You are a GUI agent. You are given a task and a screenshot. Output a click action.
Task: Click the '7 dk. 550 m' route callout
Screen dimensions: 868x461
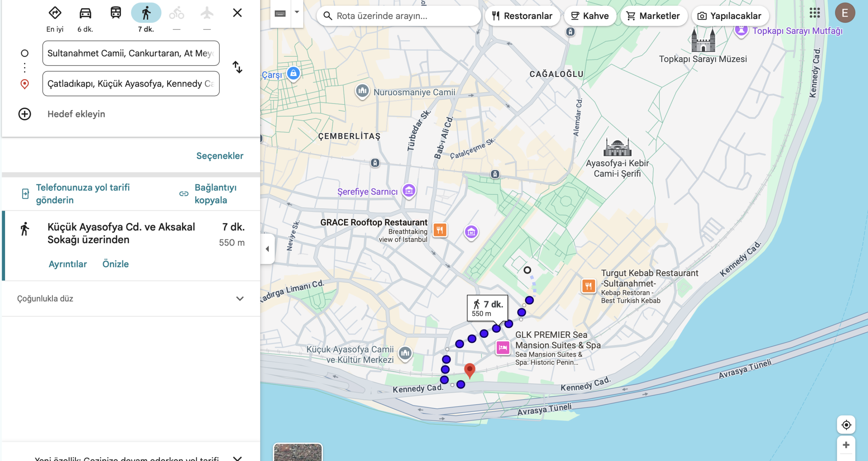coord(487,308)
